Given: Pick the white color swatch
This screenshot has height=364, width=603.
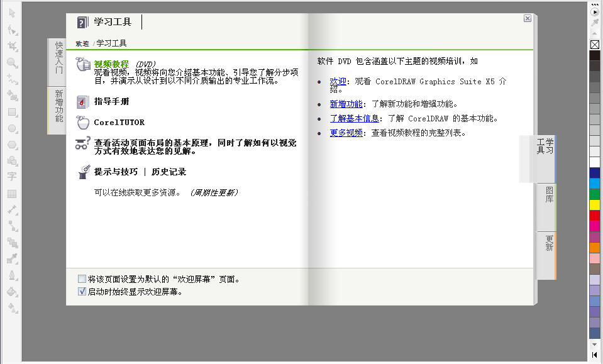Looking at the screenshot, I should 595,162.
